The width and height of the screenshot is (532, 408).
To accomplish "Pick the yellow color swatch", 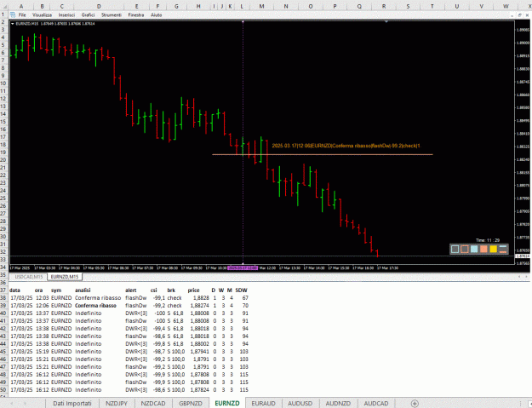I will (x=494, y=250).
